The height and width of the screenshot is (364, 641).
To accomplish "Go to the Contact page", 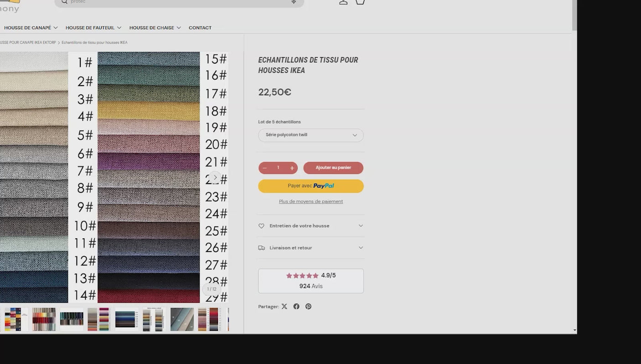I will coord(200,28).
